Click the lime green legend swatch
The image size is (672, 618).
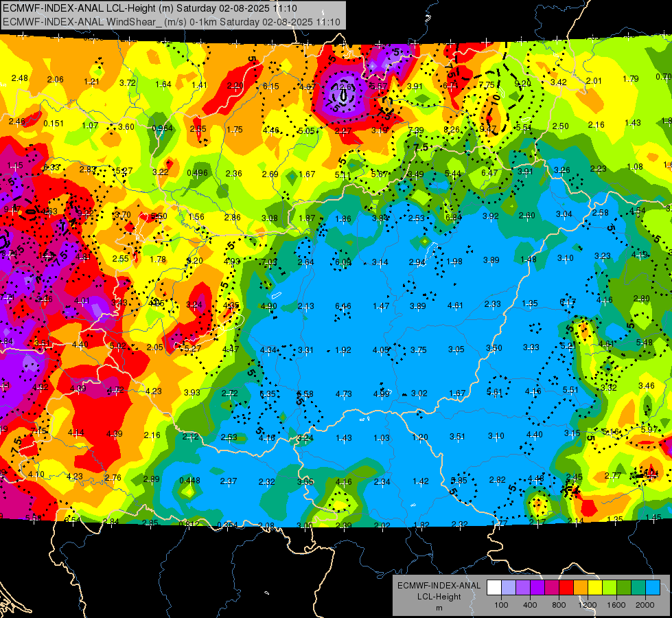[x=610, y=588]
